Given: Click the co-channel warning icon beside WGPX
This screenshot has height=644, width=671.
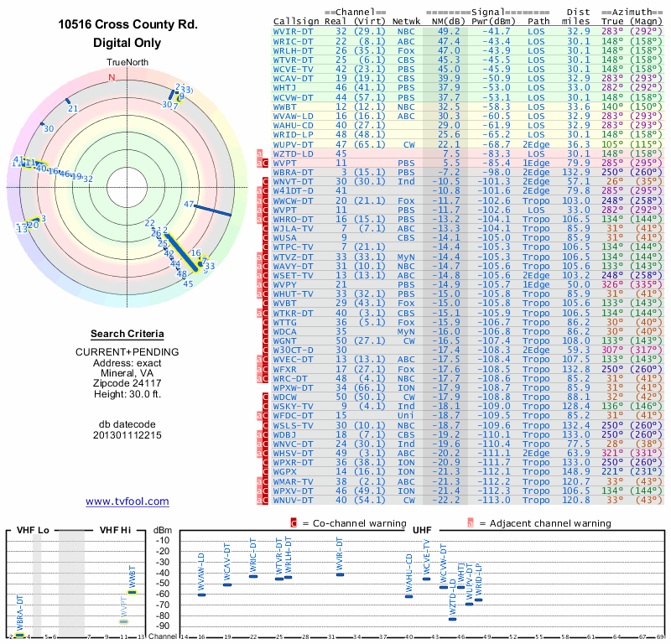Looking at the screenshot, I should click(266, 473).
